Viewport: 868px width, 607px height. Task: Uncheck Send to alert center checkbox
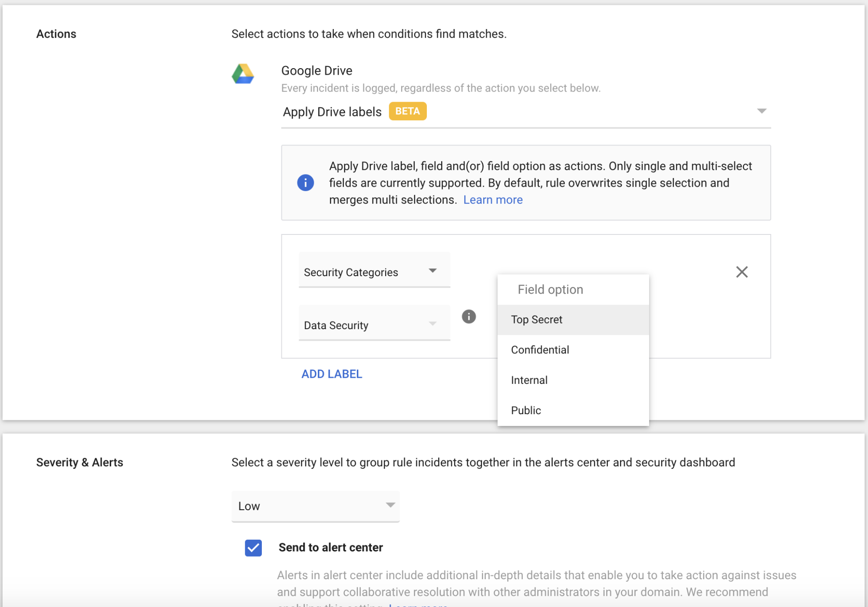253,548
